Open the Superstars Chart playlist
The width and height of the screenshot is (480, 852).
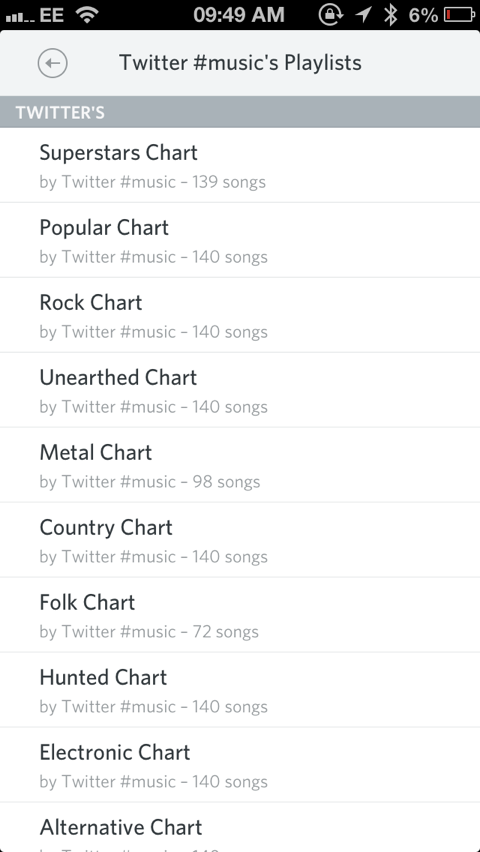click(240, 165)
